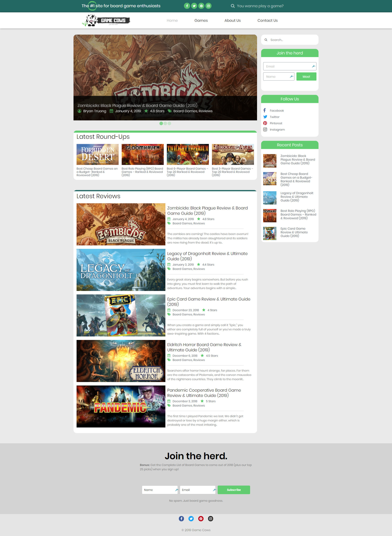Click Pinterest text link in Follow Us

point(276,123)
